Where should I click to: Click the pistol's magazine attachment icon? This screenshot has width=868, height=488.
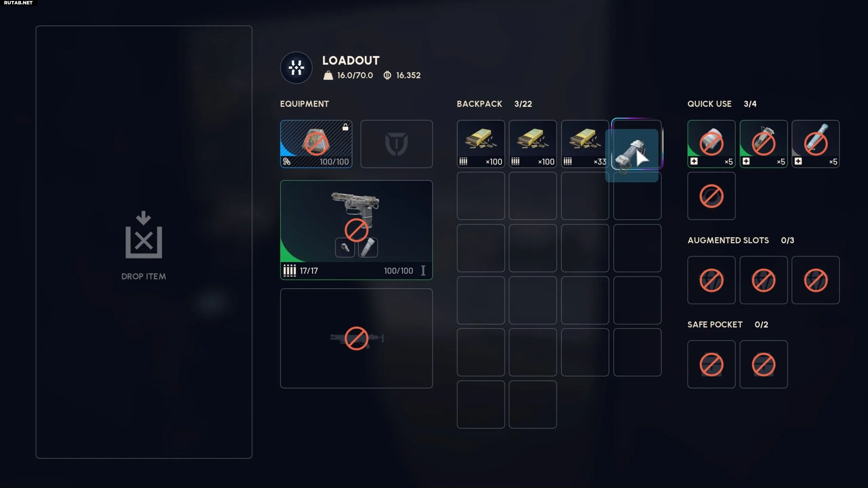(368, 247)
